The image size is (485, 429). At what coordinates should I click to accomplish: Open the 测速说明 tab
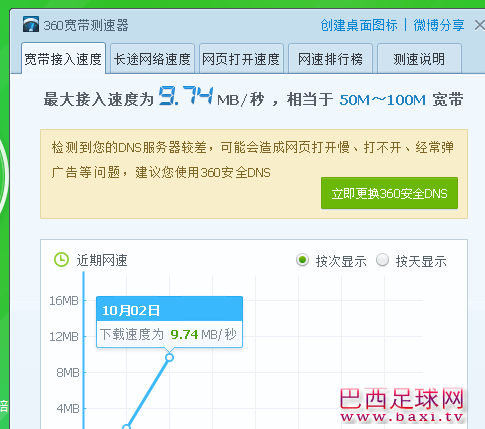[419, 59]
